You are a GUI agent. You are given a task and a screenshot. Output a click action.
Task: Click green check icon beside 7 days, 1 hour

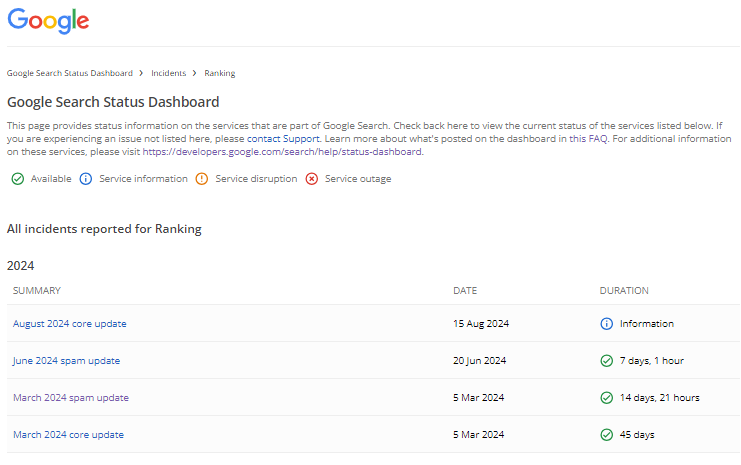(x=606, y=361)
